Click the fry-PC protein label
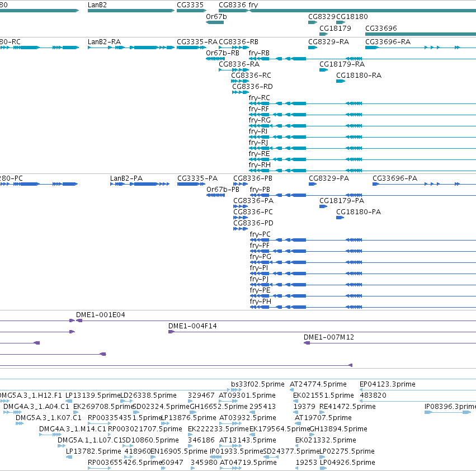 click(260, 234)
